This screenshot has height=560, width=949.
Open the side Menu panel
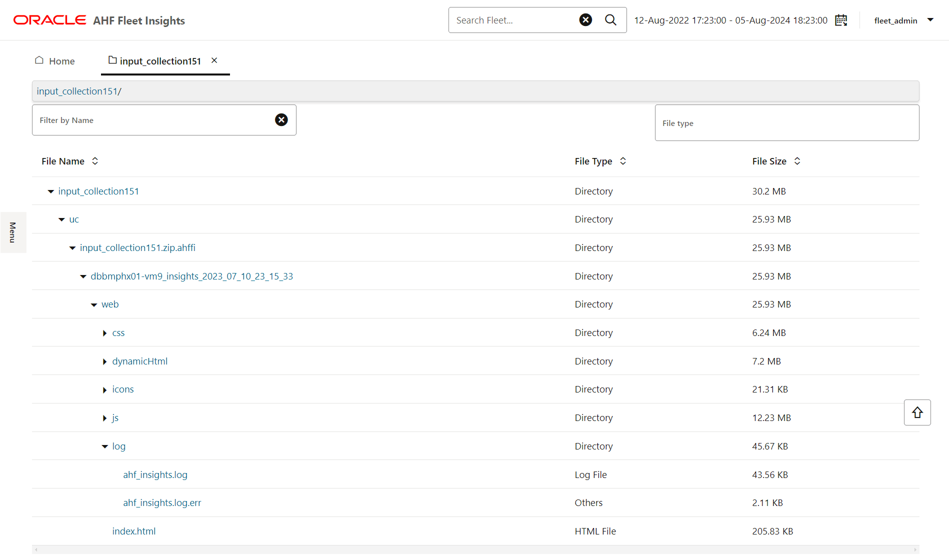pyautogui.click(x=13, y=232)
